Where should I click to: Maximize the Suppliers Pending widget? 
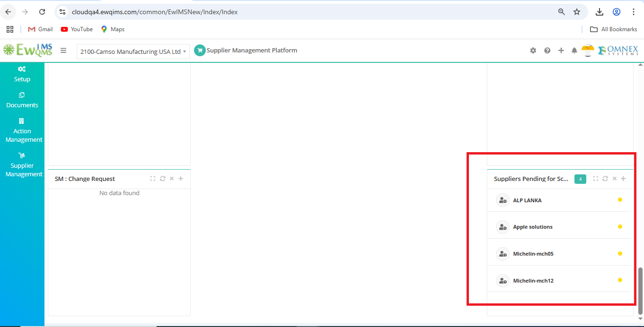coord(596,179)
